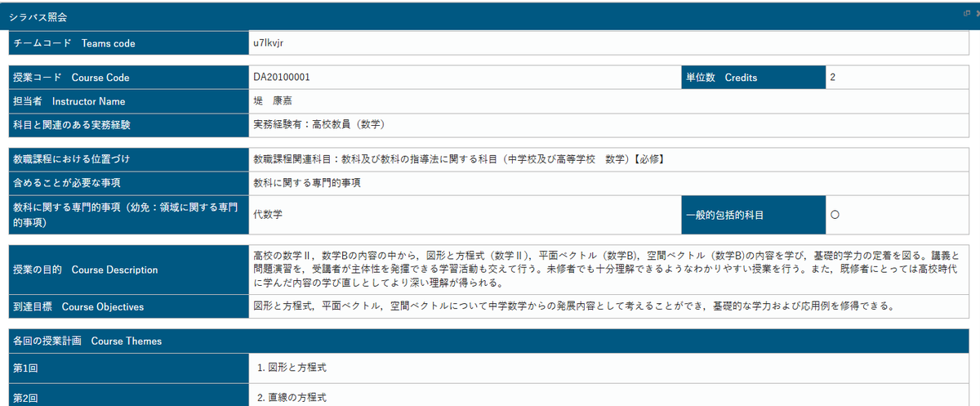This screenshot has width=980, height=406.
Task: Click the theme 1. 図形と方程式
Action: click(x=292, y=368)
